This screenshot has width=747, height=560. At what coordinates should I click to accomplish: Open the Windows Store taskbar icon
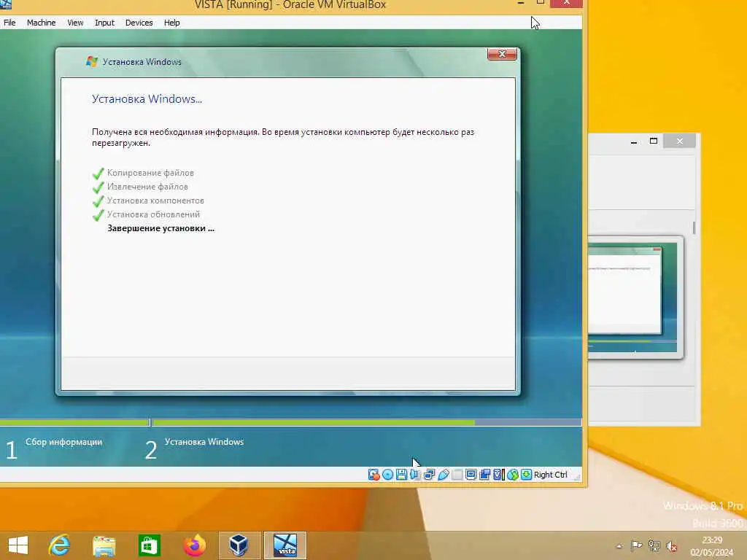pyautogui.click(x=149, y=545)
